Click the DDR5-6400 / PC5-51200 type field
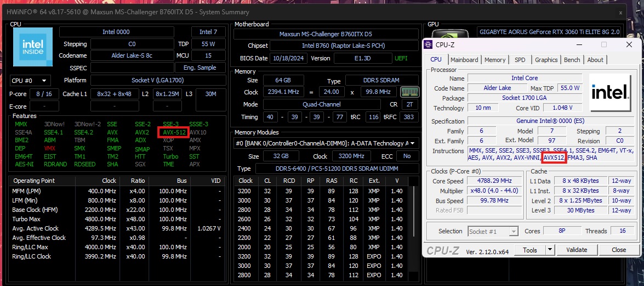Viewport: 644px width, 286px height. tap(337, 169)
